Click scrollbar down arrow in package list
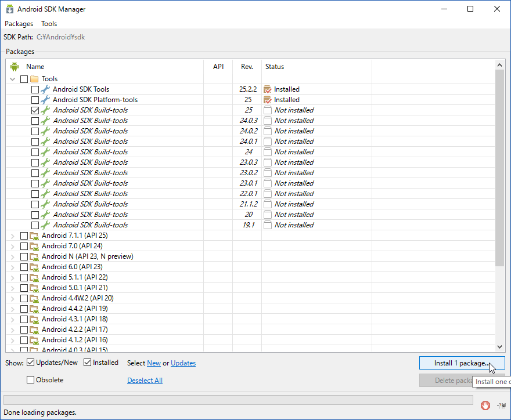 click(x=499, y=347)
